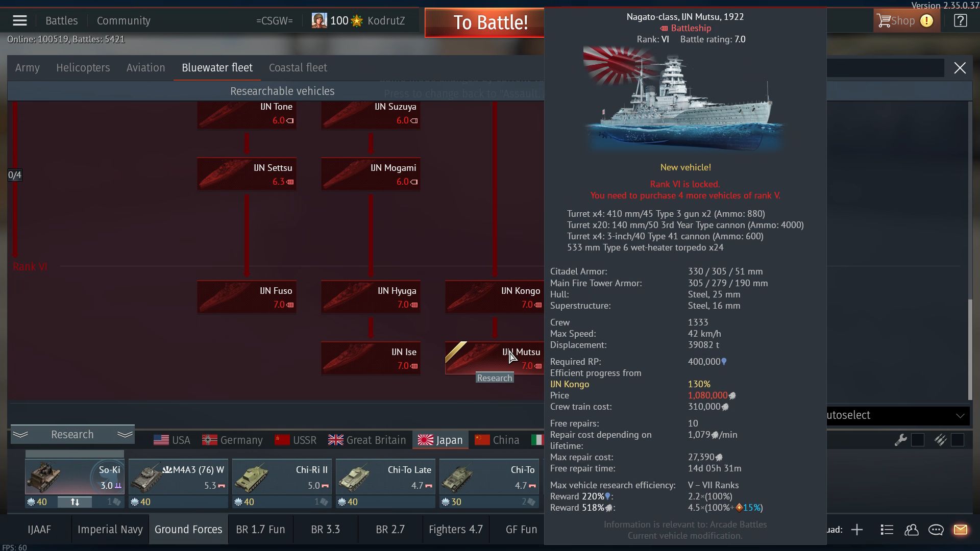The height and width of the screenshot is (551, 980).
Task: Click the ammo auto-refill bullets icon
Action: [940, 440]
